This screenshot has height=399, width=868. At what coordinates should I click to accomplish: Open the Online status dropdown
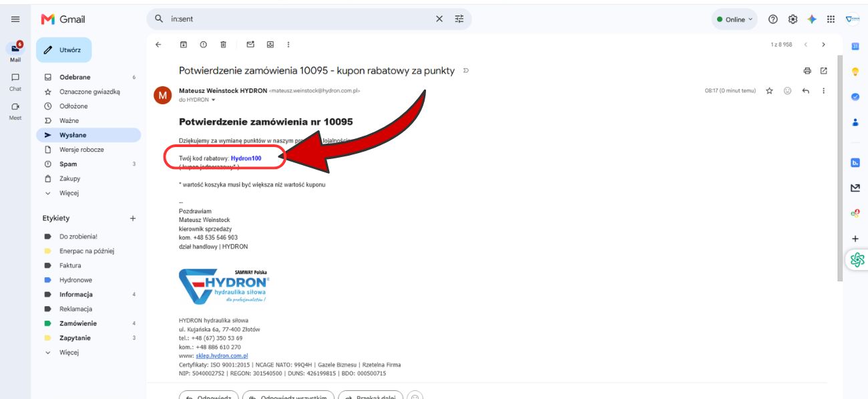tap(734, 19)
